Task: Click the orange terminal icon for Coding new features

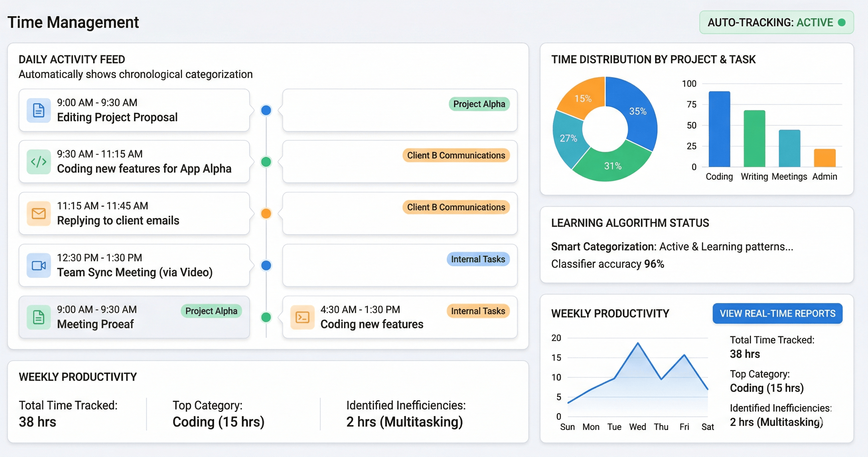Action: click(x=302, y=317)
